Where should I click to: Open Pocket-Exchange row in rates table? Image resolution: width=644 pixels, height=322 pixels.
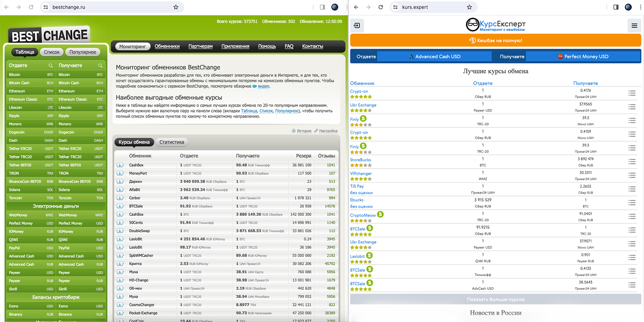tap(227, 313)
